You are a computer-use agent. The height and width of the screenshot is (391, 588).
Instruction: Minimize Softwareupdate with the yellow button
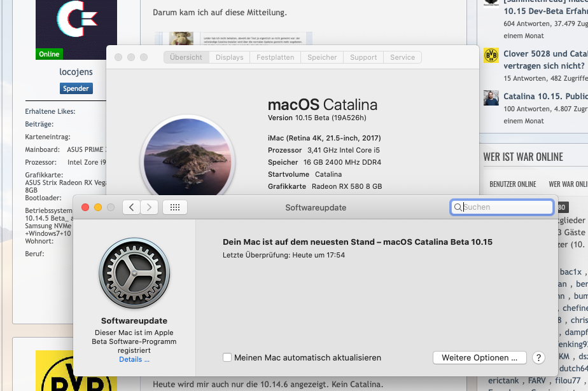[98, 207]
